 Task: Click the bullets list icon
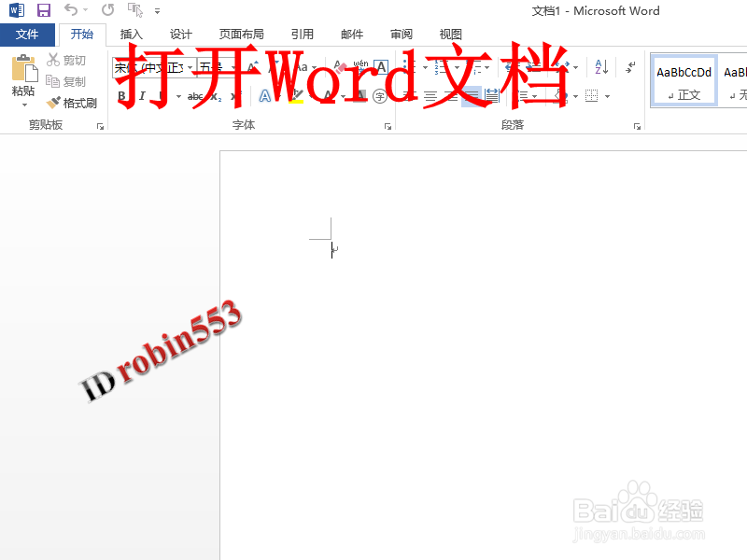408,67
